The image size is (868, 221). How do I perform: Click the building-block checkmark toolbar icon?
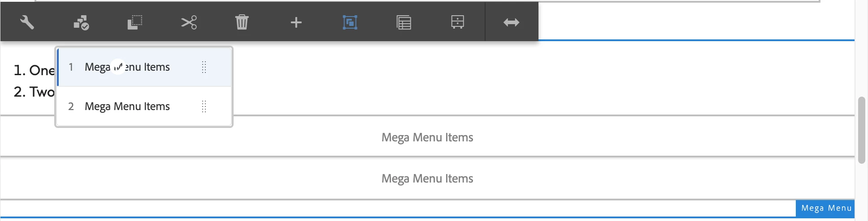[x=81, y=22]
